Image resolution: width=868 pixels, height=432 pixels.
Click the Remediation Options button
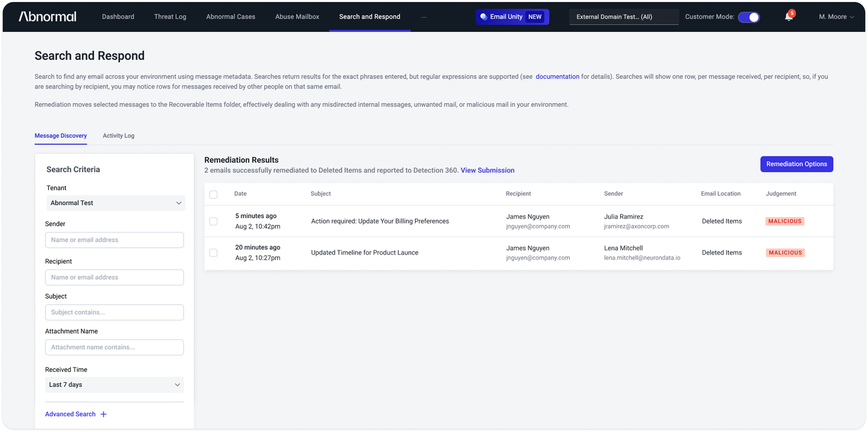796,164
